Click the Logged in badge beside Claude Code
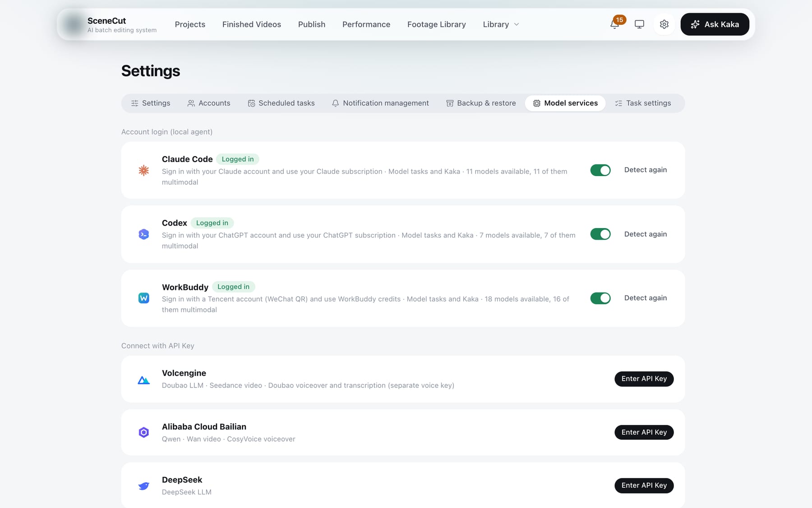Viewport: 812px width, 508px height. 238,159
